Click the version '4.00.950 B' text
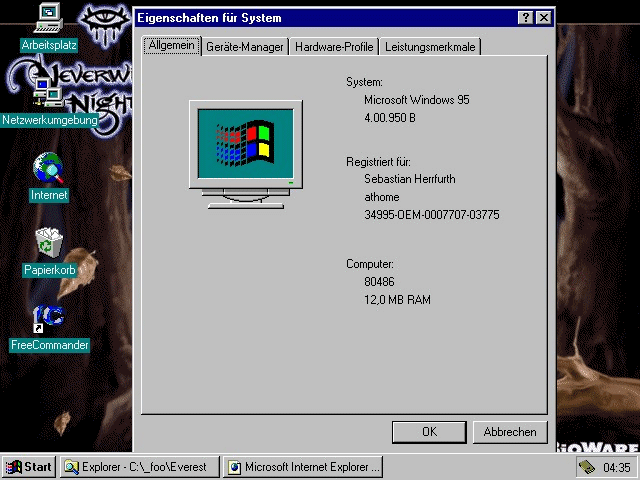 (390, 118)
